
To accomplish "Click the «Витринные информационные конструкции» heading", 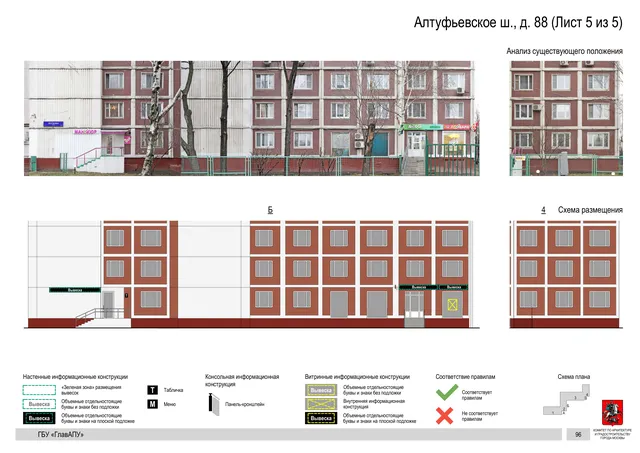I will click(x=357, y=377).
